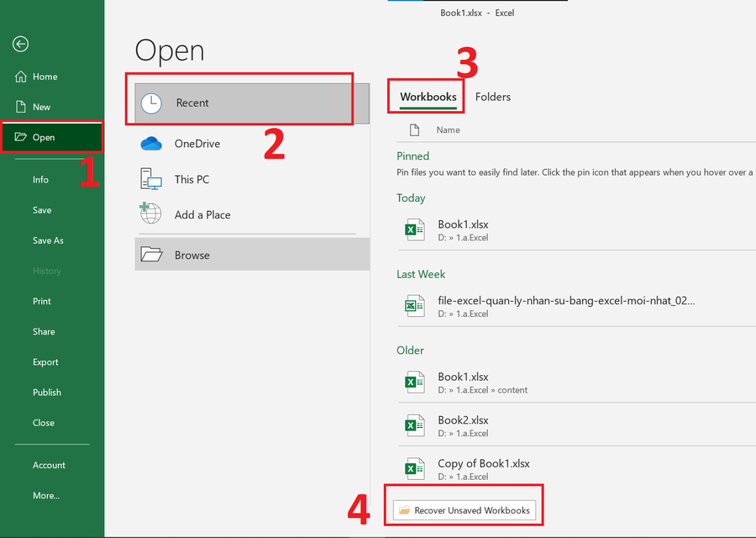Click the Add a Place globe icon
Viewport: 756px width, 538px height.
coord(150,214)
